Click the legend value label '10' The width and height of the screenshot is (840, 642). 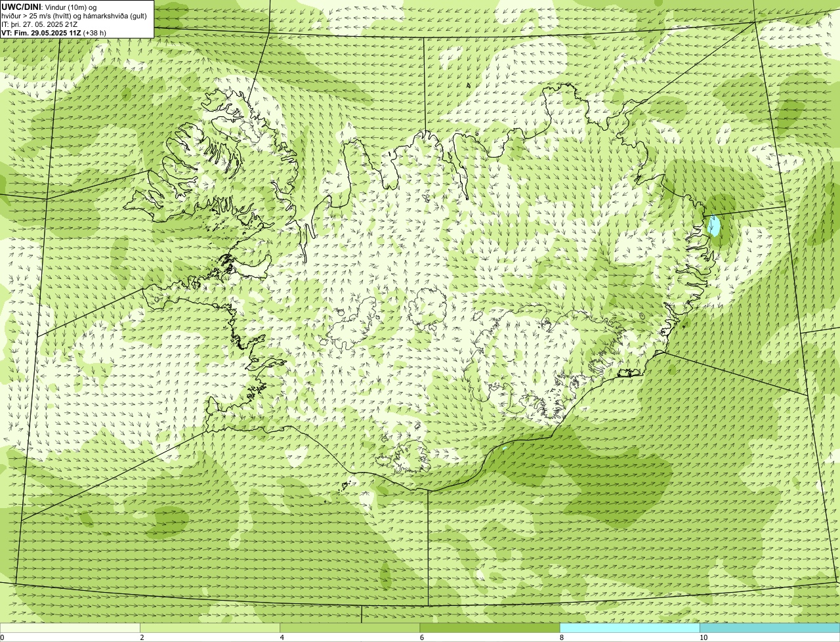(x=703, y=637)
